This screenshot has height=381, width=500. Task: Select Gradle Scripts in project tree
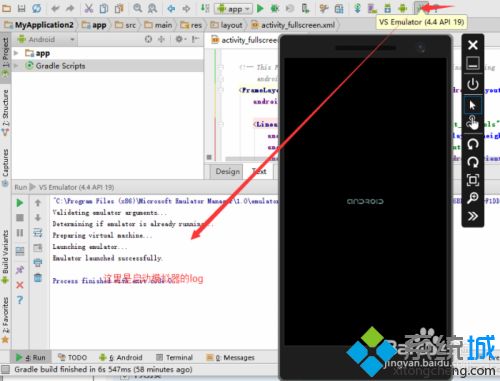pos(60,66)
